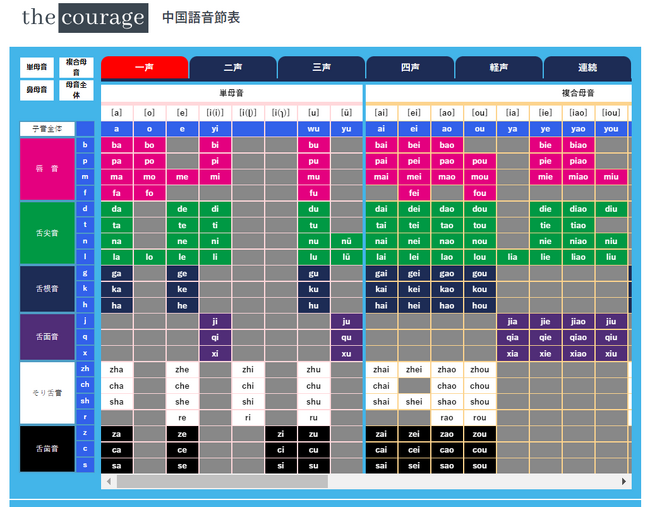Click the syllable cell zhao
The height and width of the screenshot is (507, 650).
446,369
